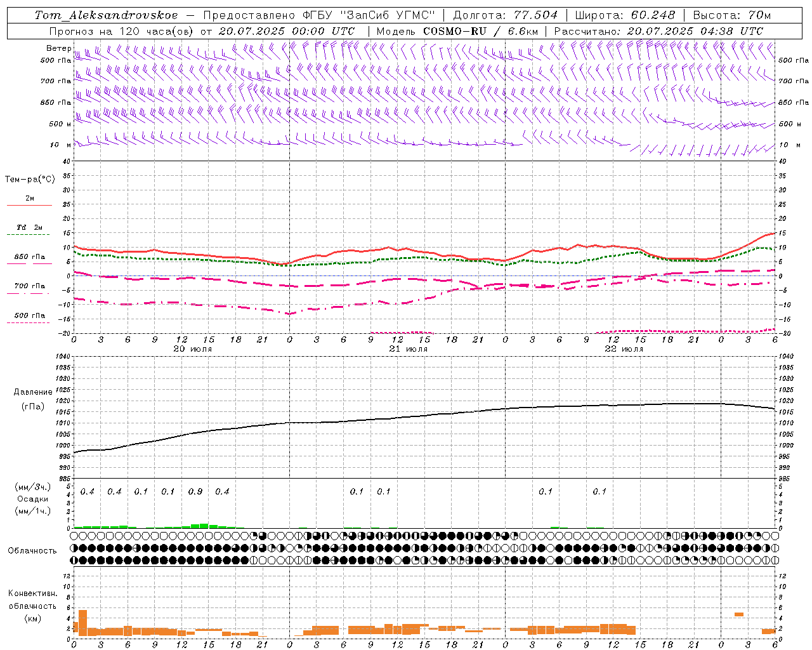Select the Td 2м dew point legend entry
The width and height of the screenshot is (812, 650).
(29, 227)
